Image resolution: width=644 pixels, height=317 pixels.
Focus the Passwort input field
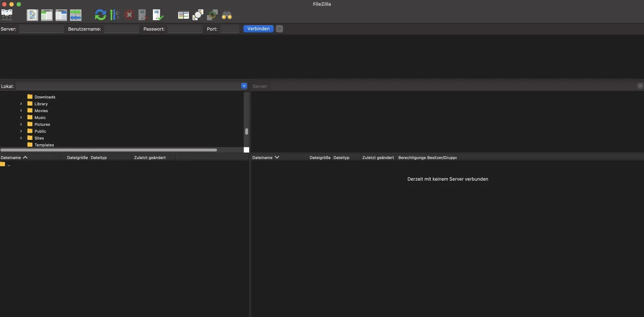pyautogui.click(x=185, y=29)
